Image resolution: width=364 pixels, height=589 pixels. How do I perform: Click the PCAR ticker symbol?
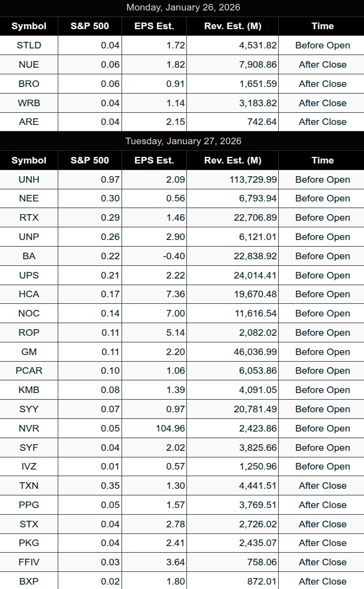pos(29,370)
